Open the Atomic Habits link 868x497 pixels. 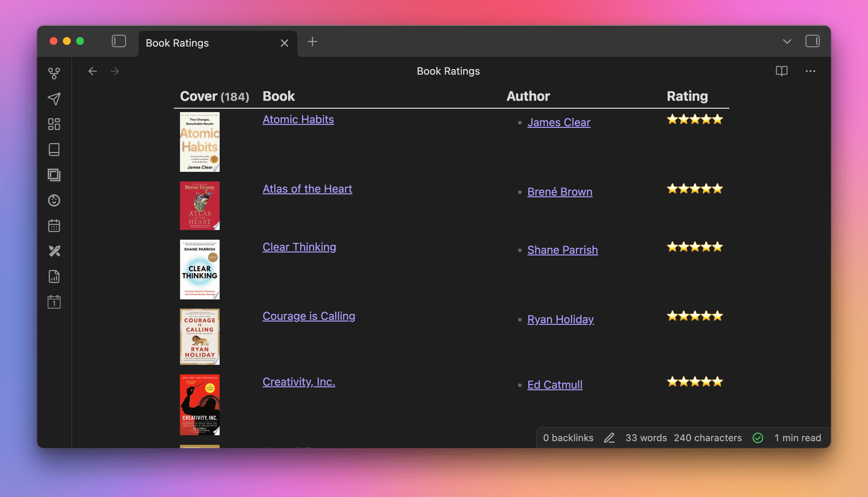point(298,119)
